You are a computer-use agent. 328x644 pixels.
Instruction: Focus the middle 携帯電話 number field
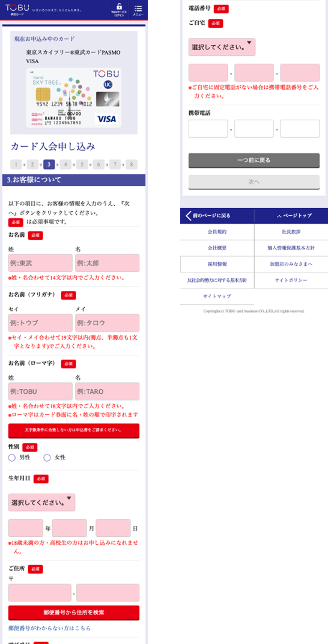254,129
